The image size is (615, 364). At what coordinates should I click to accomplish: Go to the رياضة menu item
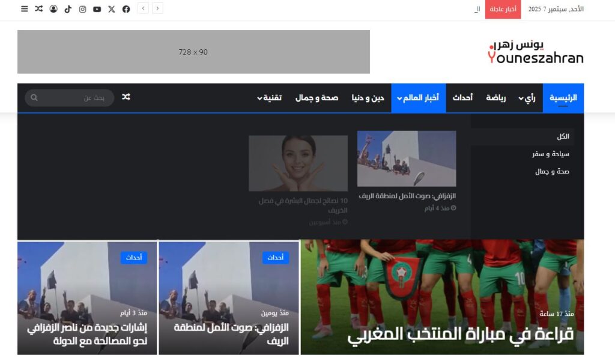point(495,98)
